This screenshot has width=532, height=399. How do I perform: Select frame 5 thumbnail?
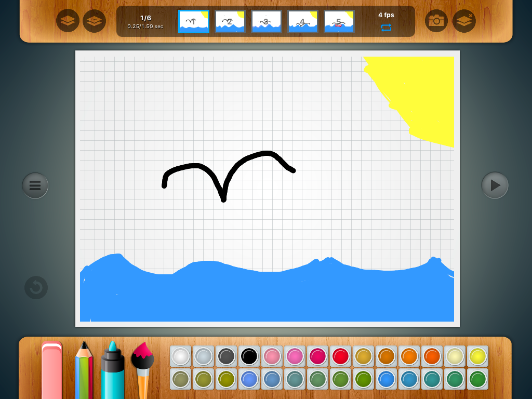click(x=339, y=21)
